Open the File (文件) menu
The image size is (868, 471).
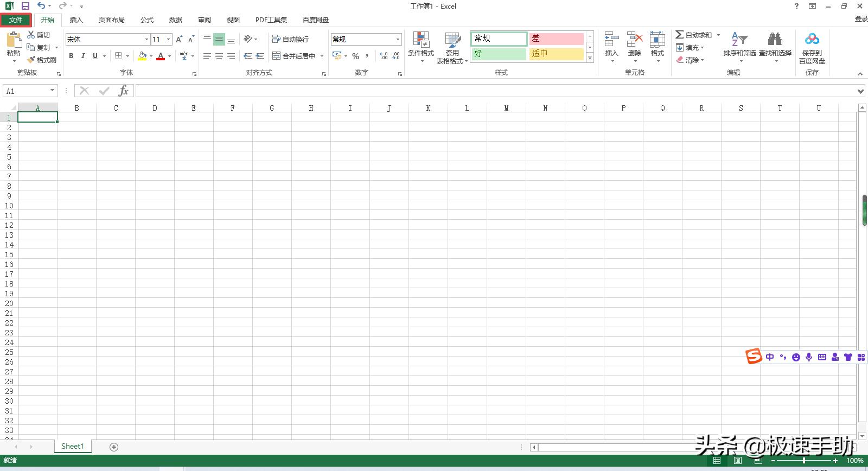(x=16, y=20)
